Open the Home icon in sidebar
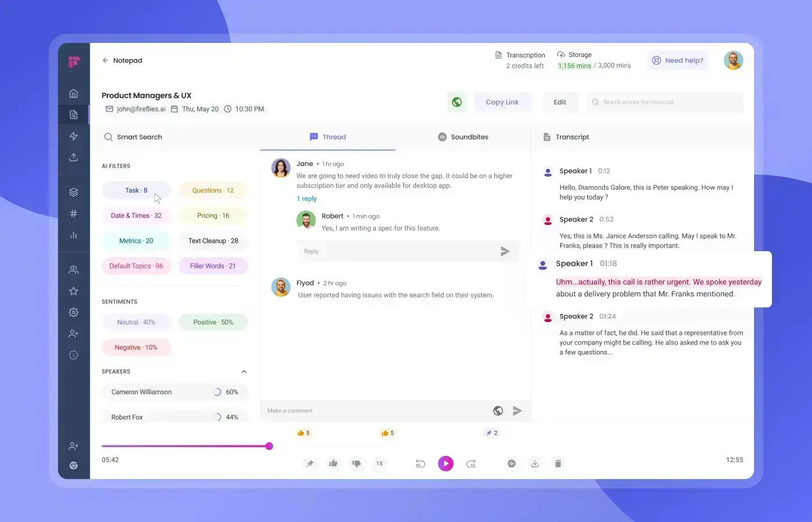The height and width of the screenshot is (522, 812). 74,93
